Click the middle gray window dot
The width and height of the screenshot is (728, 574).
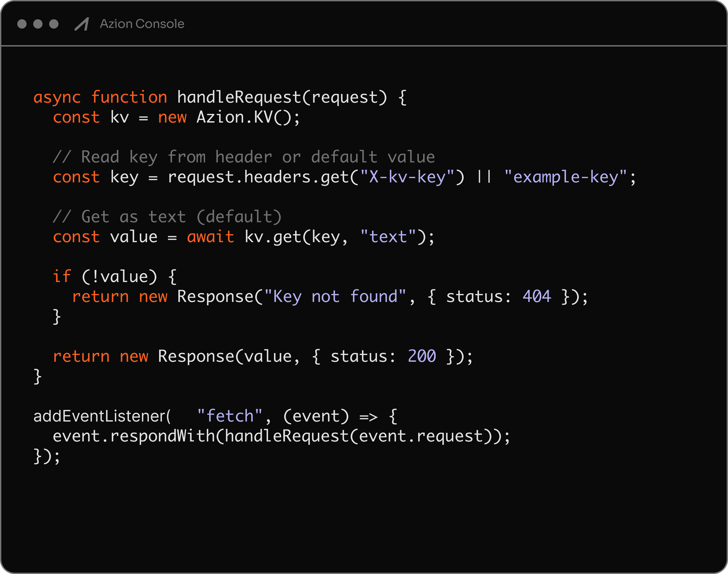tap(38, 24)
